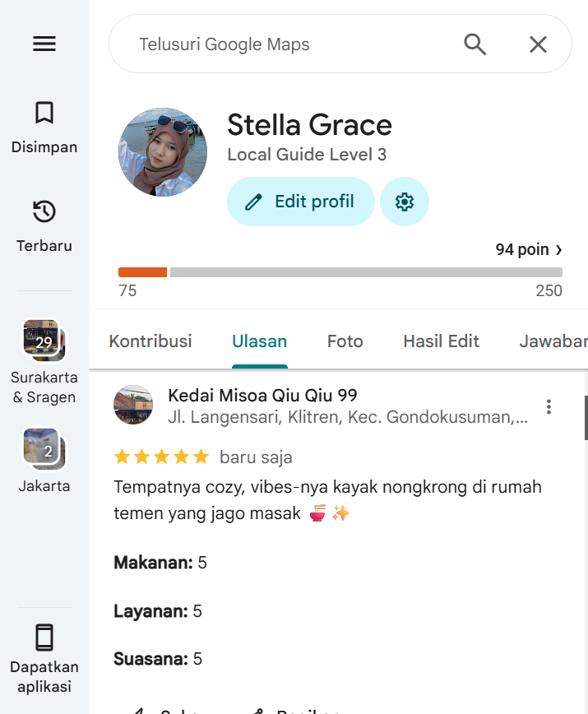This screenshot has width=588, height=714.
Task: Switch to Foto tab
Action: (x=345, y=341)
